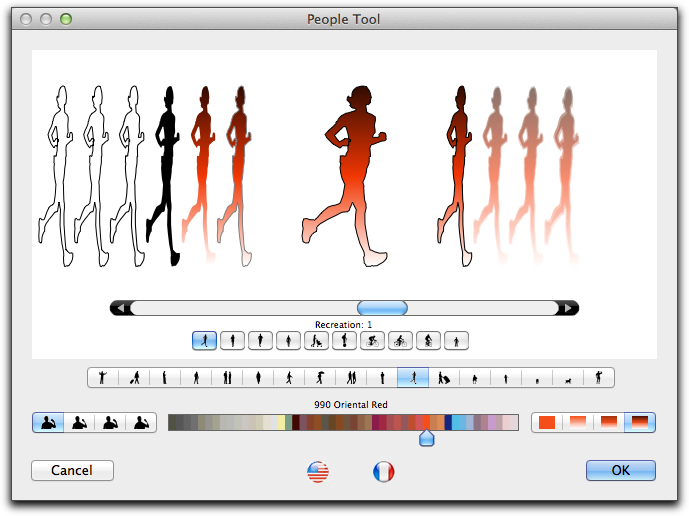Open the person with umbrella category
This screenshot has height=516, width=689.
pyautogui.click(x=320, y=378)
